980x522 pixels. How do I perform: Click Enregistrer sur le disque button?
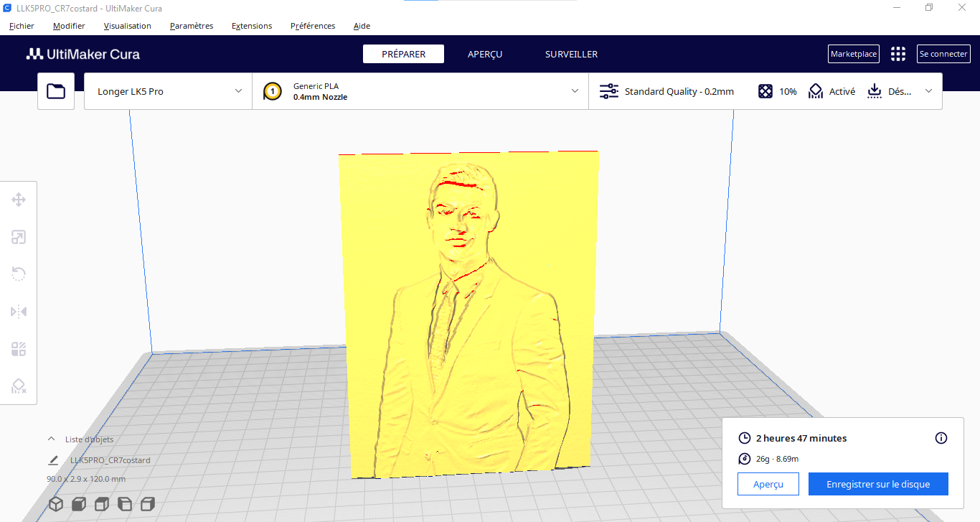pyautogui.click(x=878, y=484)
